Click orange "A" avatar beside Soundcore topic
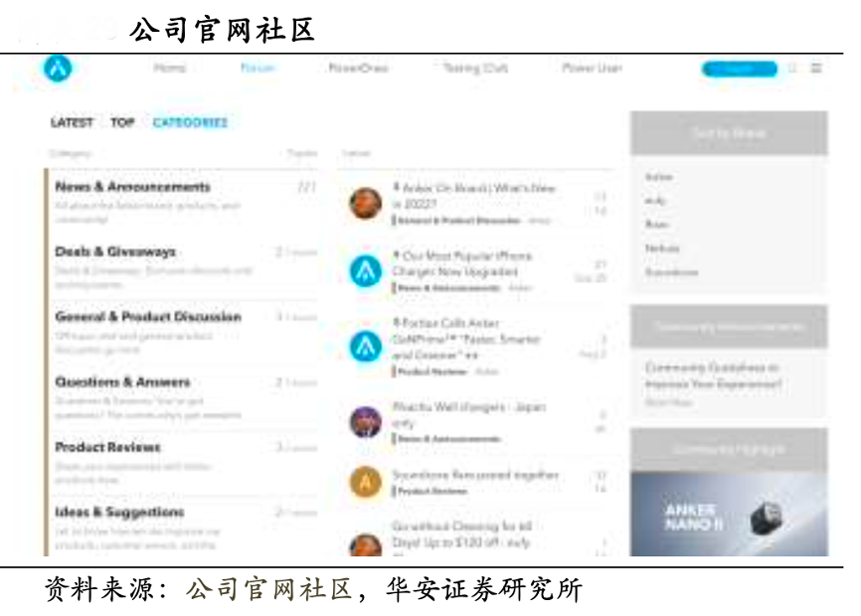The image size is (861, 616). pyautogui.click(x=365, y=482)
